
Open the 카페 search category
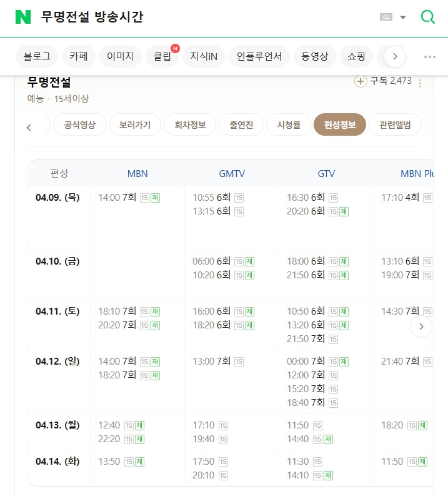click(78, 56)
